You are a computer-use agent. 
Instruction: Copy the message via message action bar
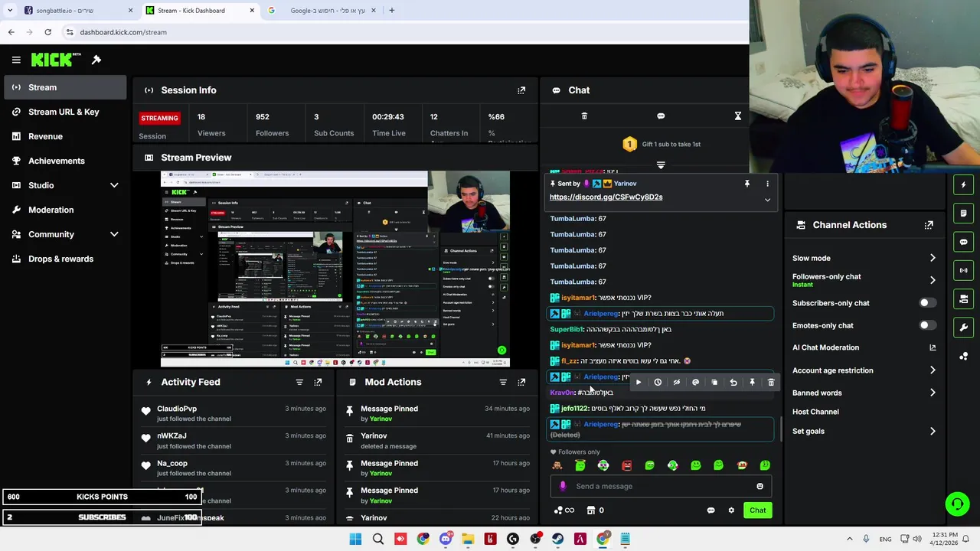pos(714,382)
